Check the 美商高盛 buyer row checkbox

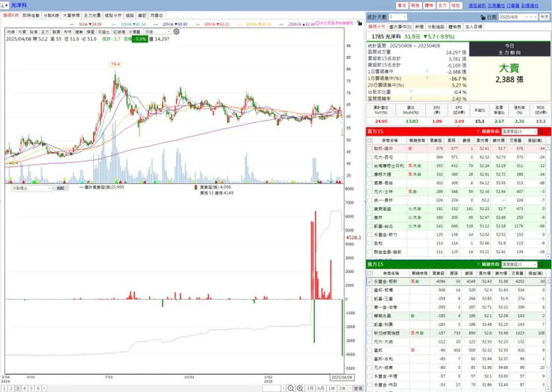369,209
